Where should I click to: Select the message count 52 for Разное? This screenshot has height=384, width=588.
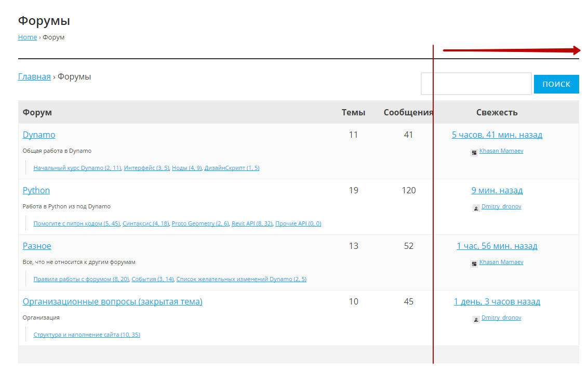coord(409,246)
